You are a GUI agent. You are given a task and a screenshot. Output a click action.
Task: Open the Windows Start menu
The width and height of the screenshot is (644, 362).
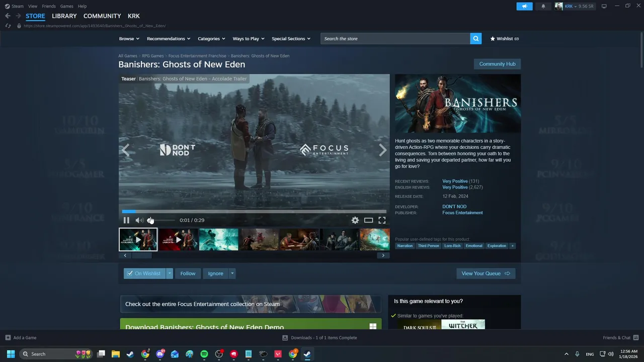[11, 354]
